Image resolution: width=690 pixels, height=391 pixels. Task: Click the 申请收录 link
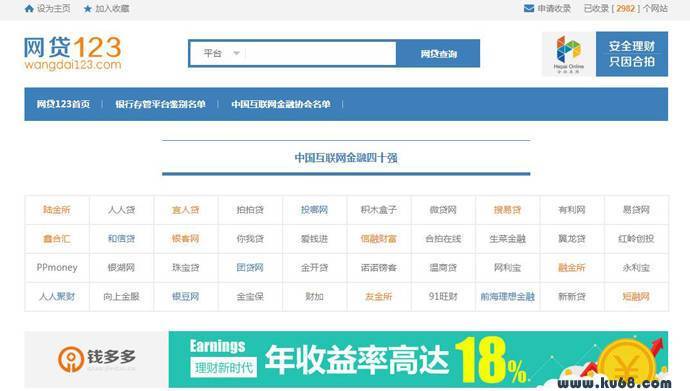pos(554,8)
